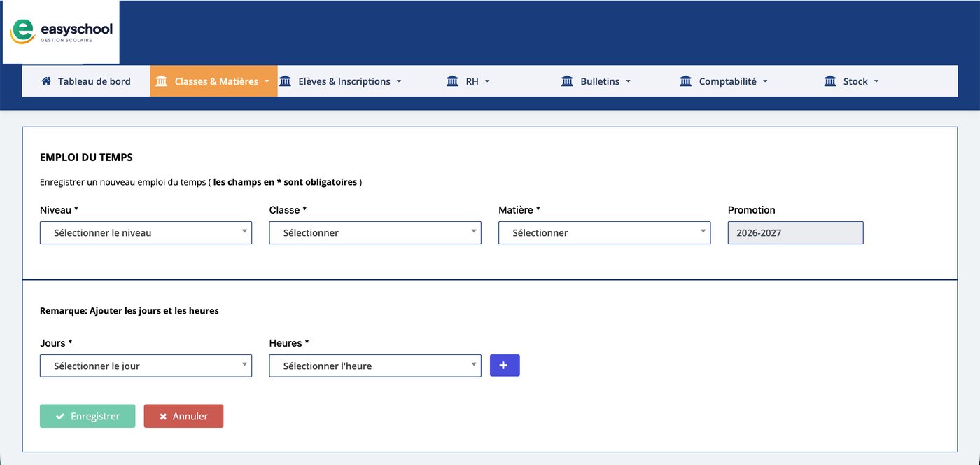
Task: Open Classes & Matières menu
Action: [213, 81]
